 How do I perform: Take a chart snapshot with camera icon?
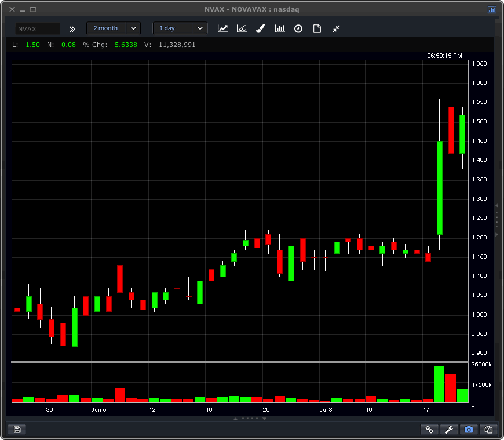tap(469, 430)
